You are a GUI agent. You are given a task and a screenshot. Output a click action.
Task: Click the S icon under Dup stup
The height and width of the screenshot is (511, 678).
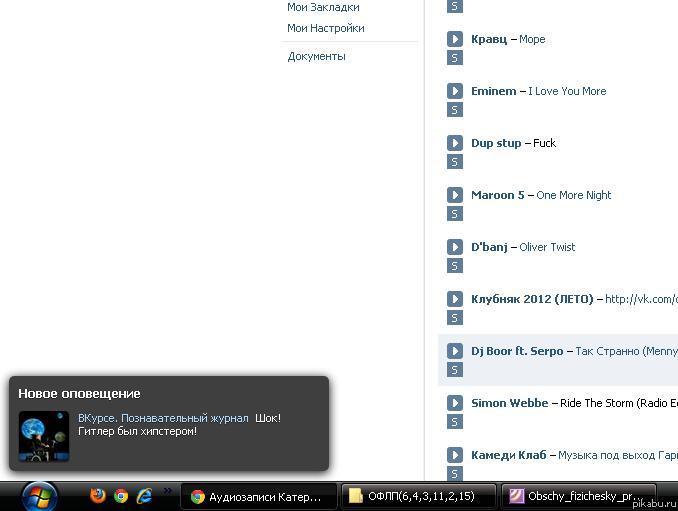454,162
